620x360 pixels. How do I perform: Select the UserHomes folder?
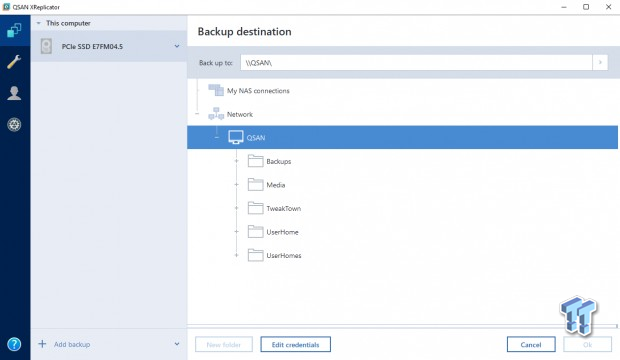click(x=274, y=255)
